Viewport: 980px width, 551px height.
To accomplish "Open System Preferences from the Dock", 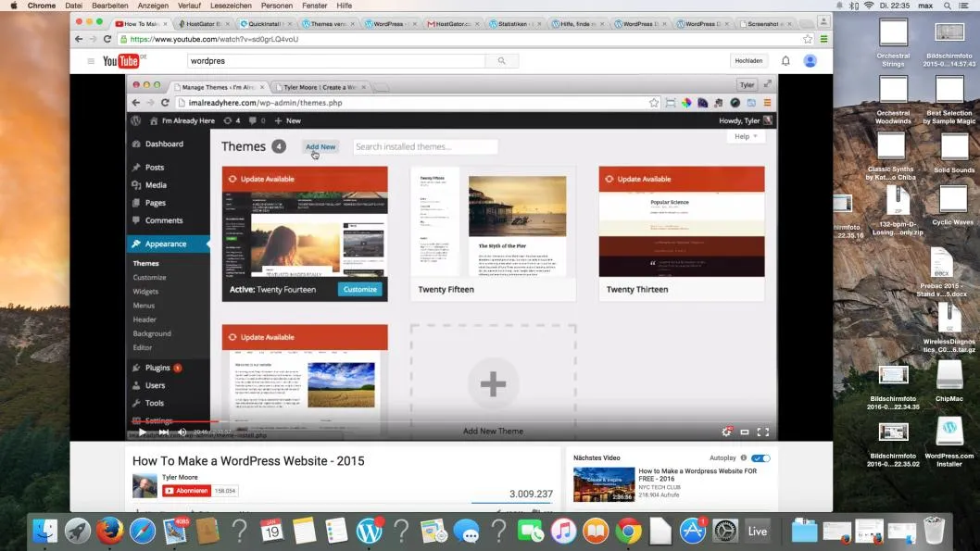I will click(x=725, y=532).
